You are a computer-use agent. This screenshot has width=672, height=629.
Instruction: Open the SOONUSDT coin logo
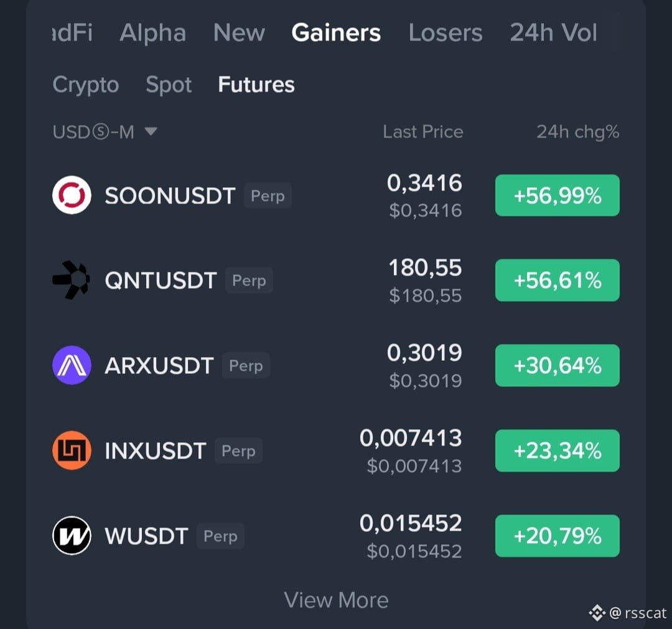point(72,195)
